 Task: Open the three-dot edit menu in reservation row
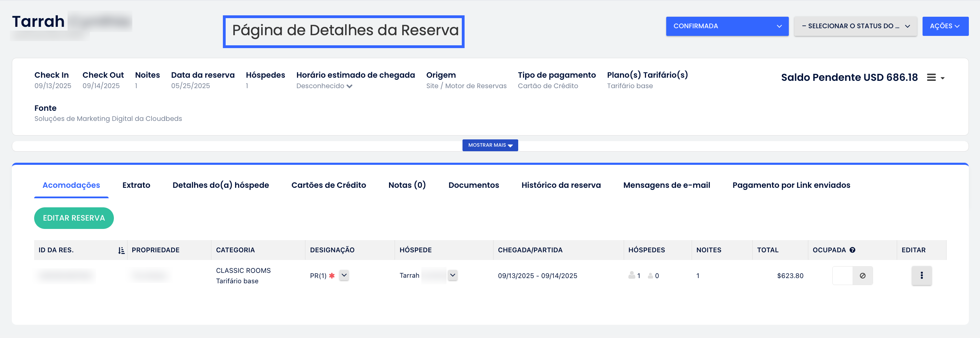pyautogui.click(x=921, y=276)
